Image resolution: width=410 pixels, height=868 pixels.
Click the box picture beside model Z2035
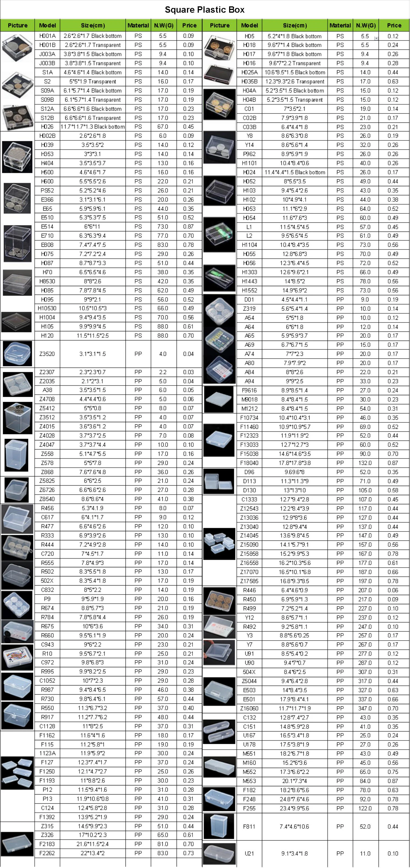pyautogui.click(x=18, y=384)
